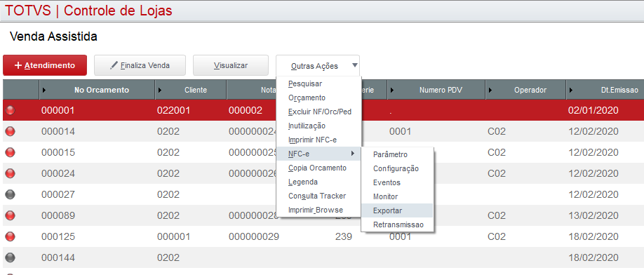The width and height of the screenshot is (644, 275).
Task: Click the red status icon of row 000125
Action: [11, 236]
